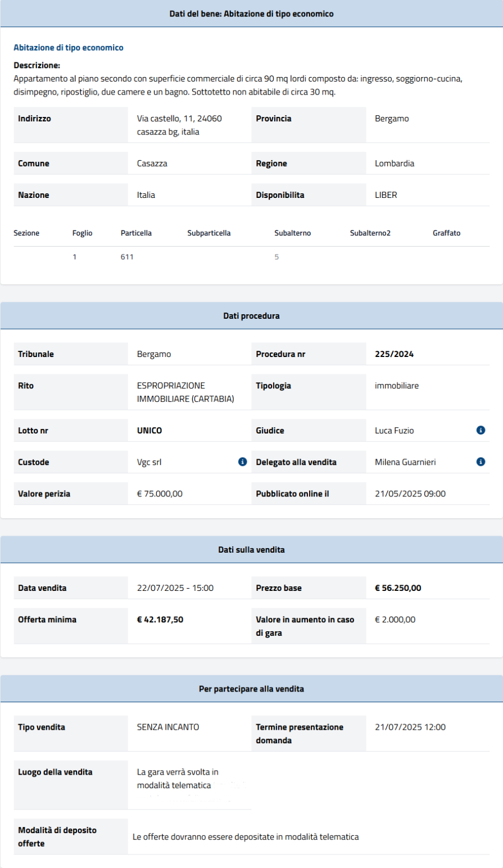
Task: Select the publication date '21/05/2025 09:00'
Action: pyautogui.click(x=410, y=494)
